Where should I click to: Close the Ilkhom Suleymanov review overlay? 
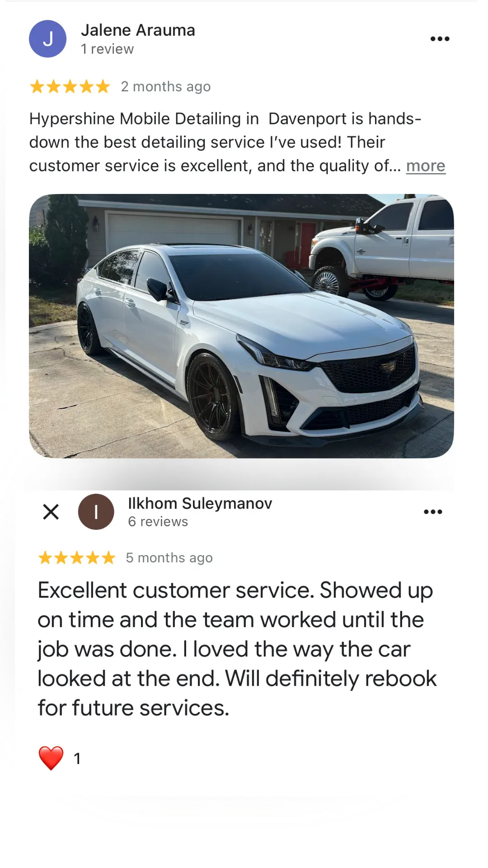point(51,512)
